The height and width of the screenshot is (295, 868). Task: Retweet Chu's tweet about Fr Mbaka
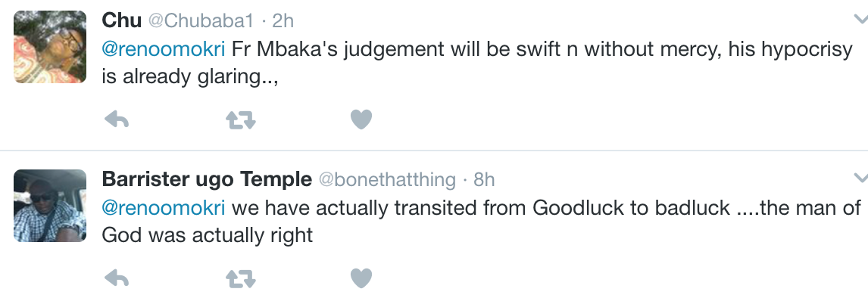241,120
